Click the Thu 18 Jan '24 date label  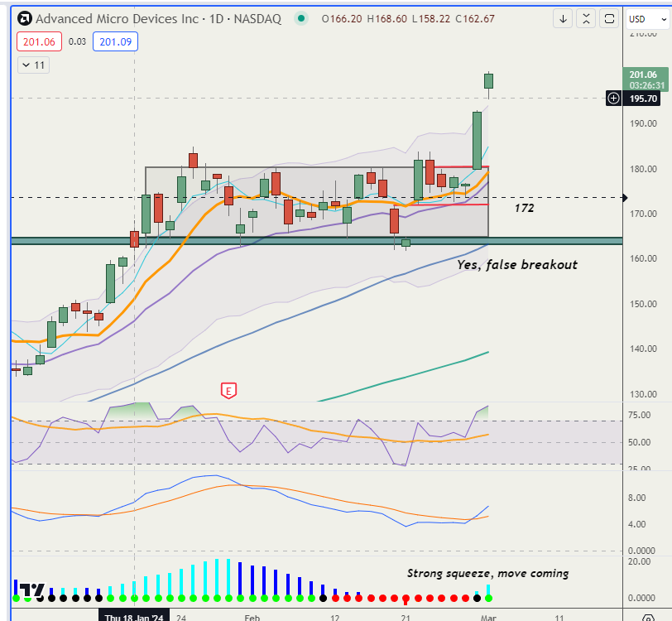click(134, 616)
